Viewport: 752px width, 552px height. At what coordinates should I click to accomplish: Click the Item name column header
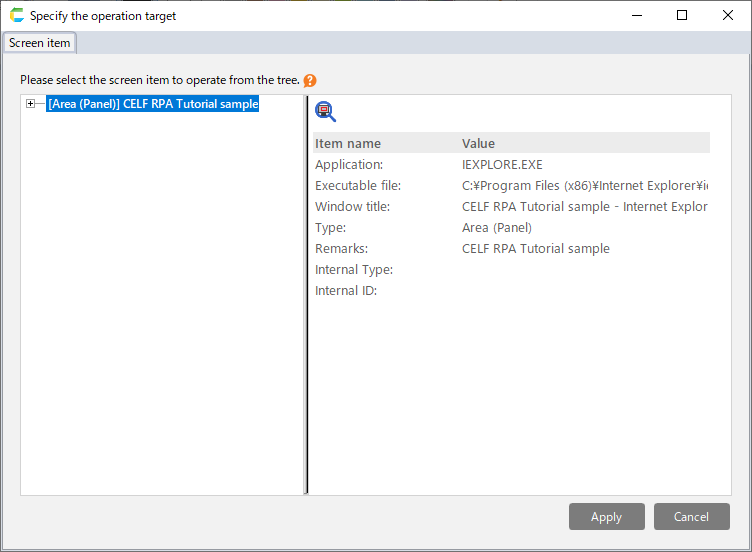[348, 143]
